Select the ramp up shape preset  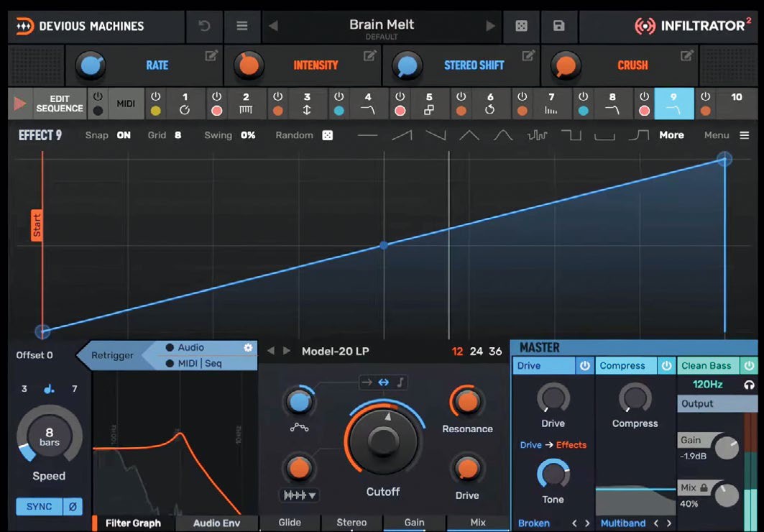[x=402, y=135]
